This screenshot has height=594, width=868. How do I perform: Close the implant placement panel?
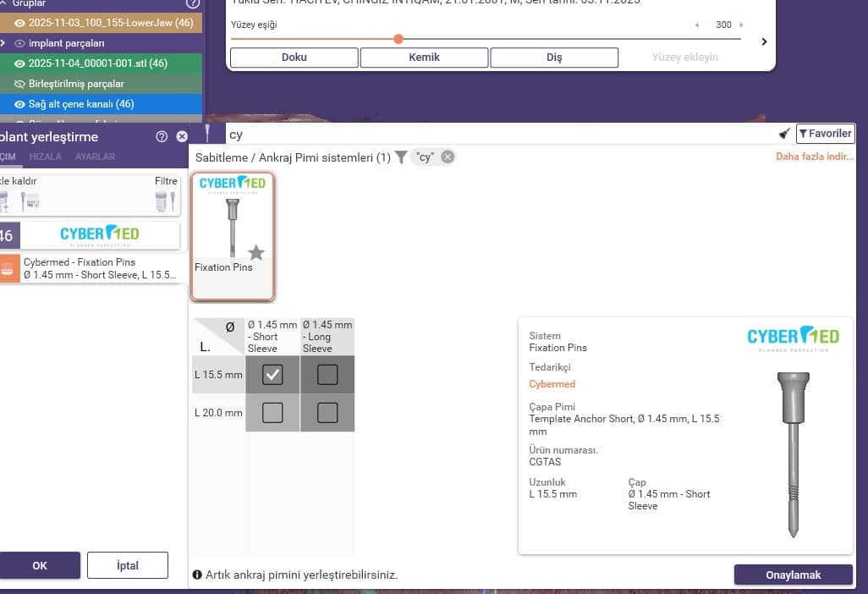182,136
